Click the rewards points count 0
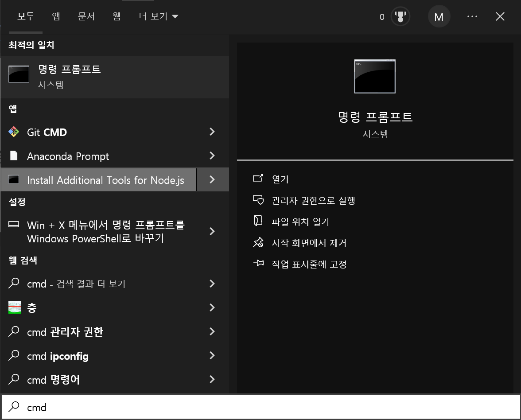 382,17
